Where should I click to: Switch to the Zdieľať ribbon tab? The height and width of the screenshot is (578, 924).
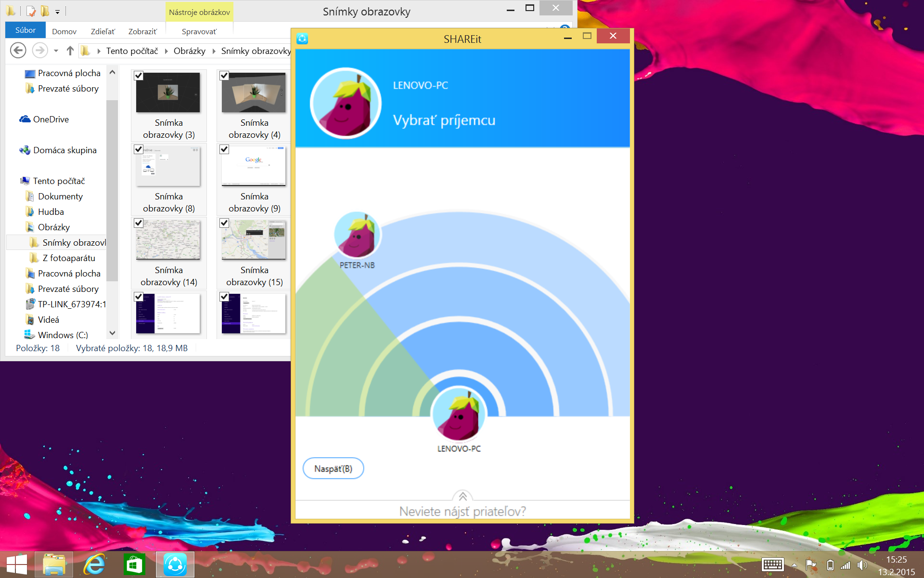coord(103,31)
